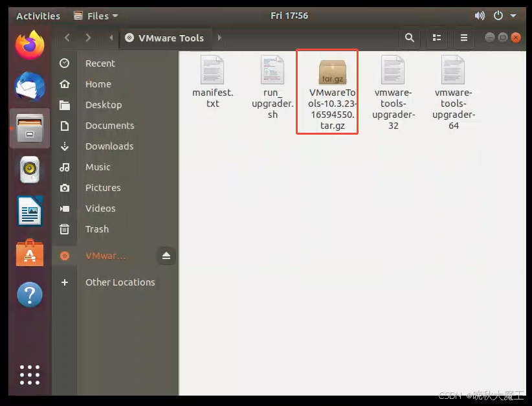Show applications grid in dock
Screen dimensions: 532x406
point(30,375)
